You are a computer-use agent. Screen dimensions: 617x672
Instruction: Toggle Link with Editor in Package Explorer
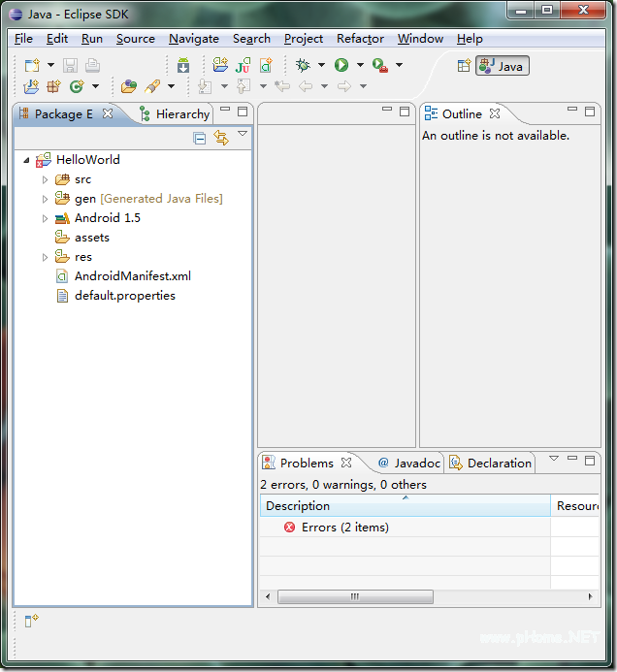(x=221, y=138)
